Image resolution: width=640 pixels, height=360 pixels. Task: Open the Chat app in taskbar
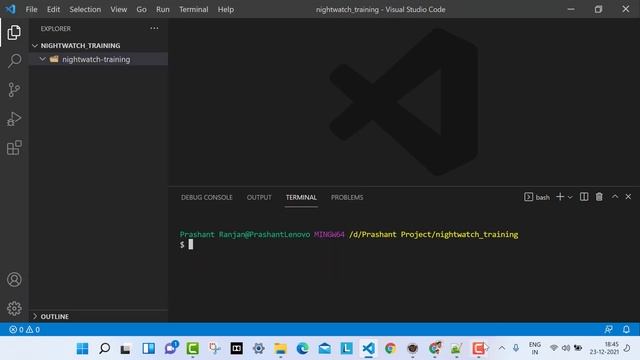click(171, 348)
